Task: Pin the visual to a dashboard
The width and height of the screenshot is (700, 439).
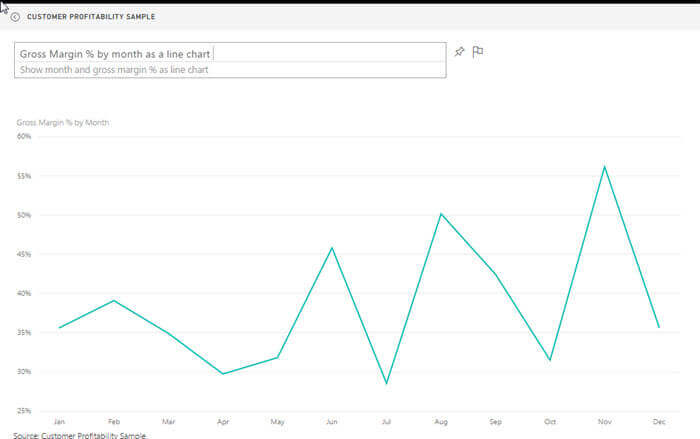Action: tap(459, 52)
